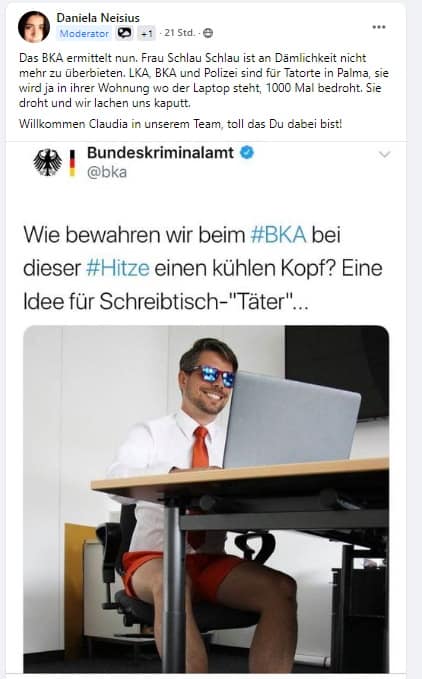Click the +1 additional badges indicator
This screenshot has height=679, width=422.
pos(146,33)
